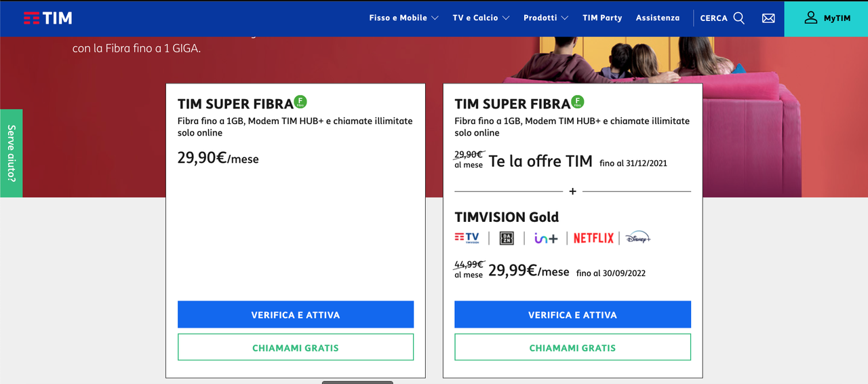Click Chiamami Gratis on 29,90€ offer
Screen dimensions: 868x384
point(296,347)
